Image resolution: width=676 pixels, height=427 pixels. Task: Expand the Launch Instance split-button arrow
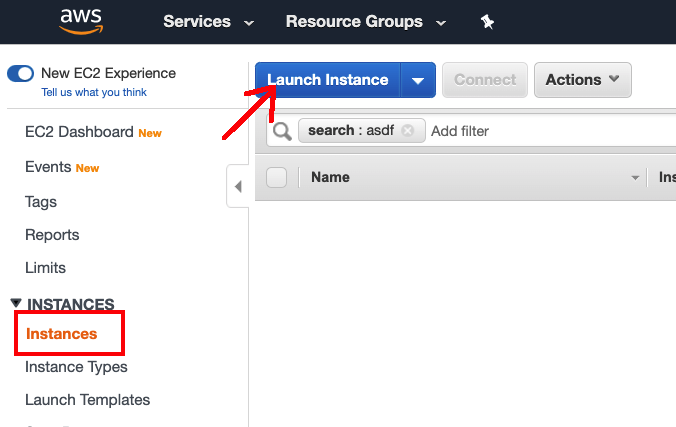[418, 80]
